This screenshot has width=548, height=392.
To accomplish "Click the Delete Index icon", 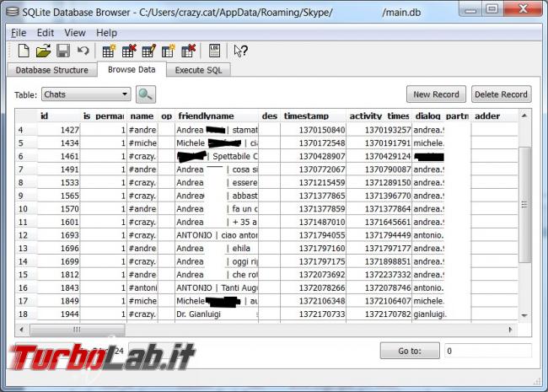I will tap(188, 51).
